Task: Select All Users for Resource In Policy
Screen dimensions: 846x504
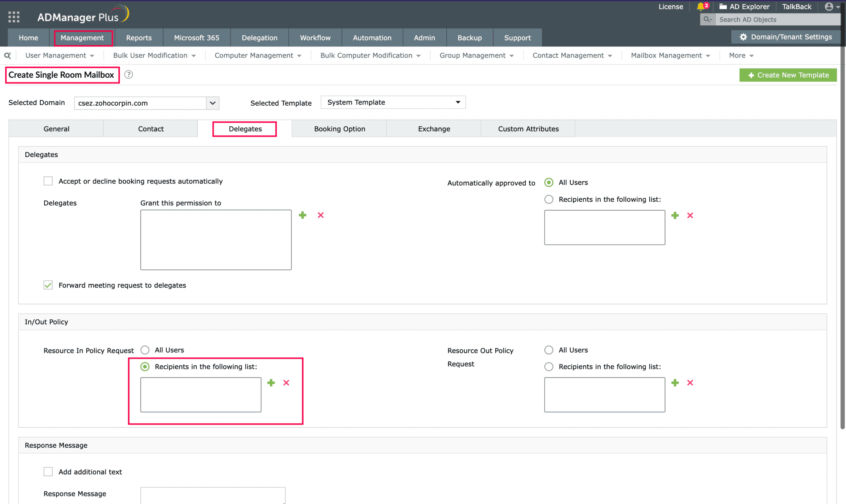Action: (145, 350)
